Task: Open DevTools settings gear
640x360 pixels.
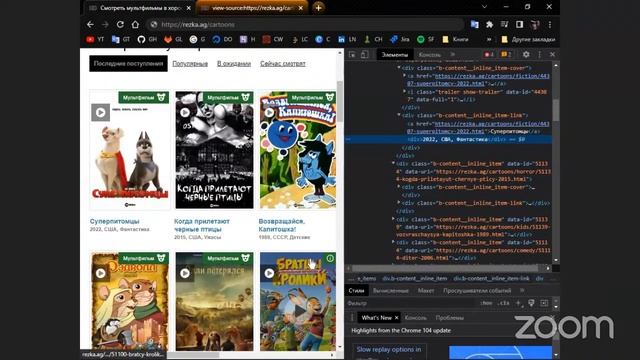Action: coord(526,54)
